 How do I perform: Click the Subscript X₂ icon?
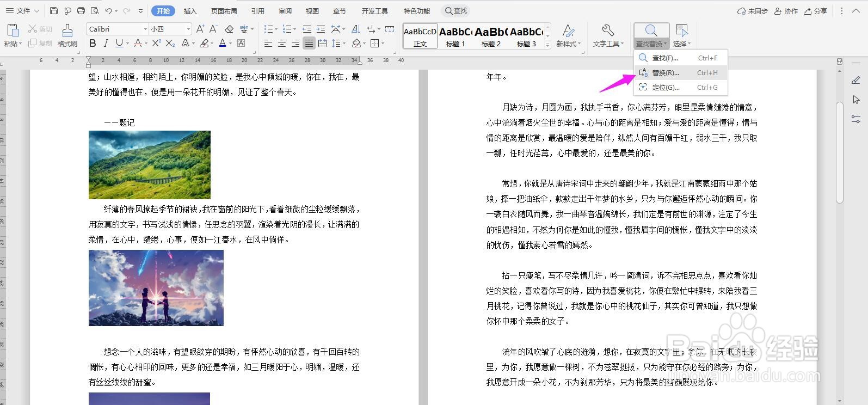point(170,43)
